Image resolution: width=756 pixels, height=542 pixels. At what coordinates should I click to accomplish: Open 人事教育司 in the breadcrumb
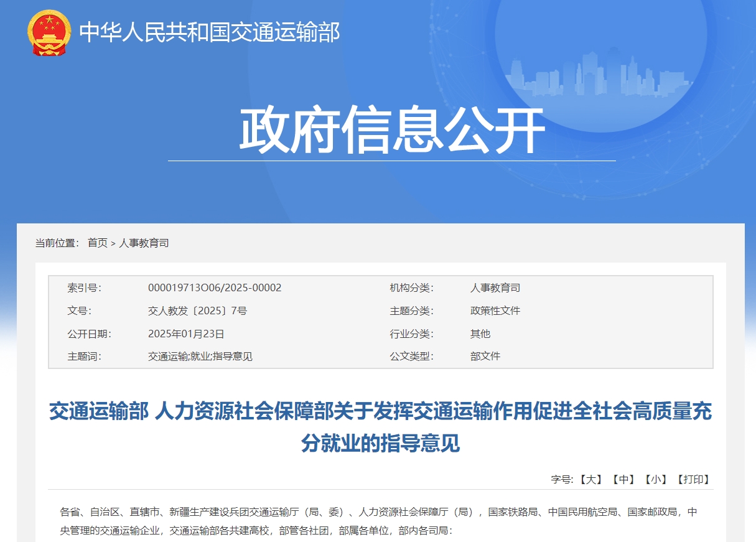point(144,243)
